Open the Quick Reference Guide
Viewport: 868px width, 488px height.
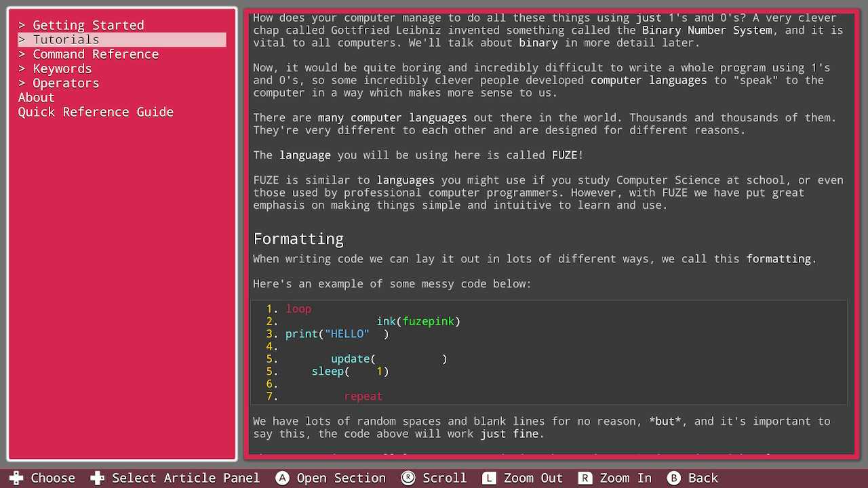96,113
